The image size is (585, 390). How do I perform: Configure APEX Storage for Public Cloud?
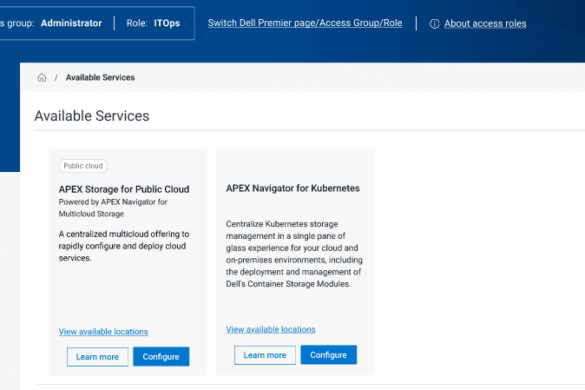[161, 356]
